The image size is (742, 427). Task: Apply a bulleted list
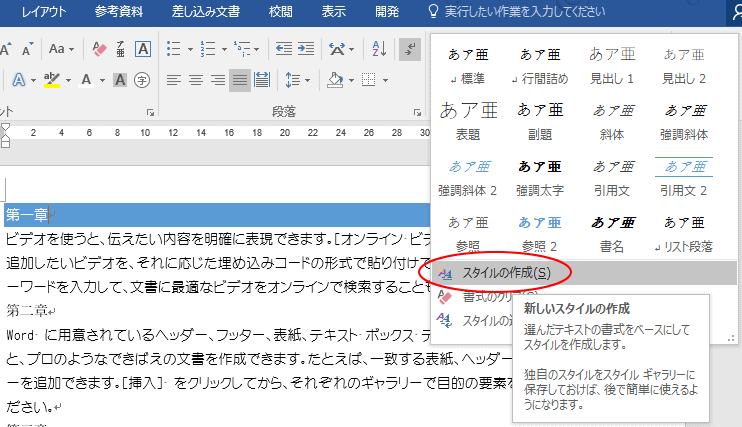[x=174, y=49]
